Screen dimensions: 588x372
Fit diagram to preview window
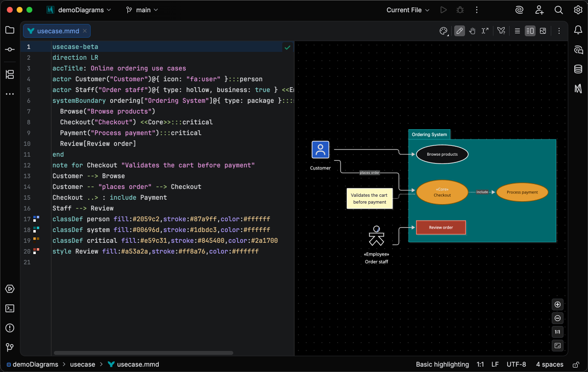[x=558, y=346]
